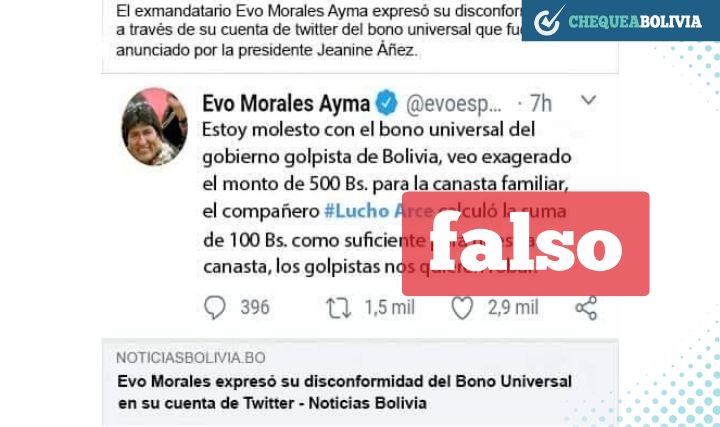Click the 1,5 mil retweet count
This screenshot has width=720, height=427.
[389, 308]
